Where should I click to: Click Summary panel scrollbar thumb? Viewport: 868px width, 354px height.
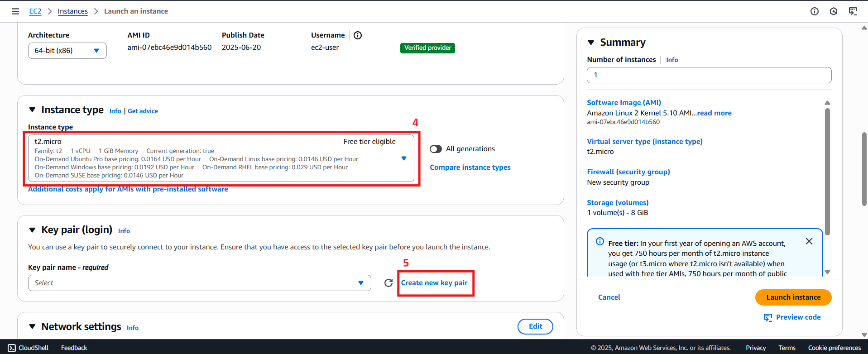[x=827, y=172]
